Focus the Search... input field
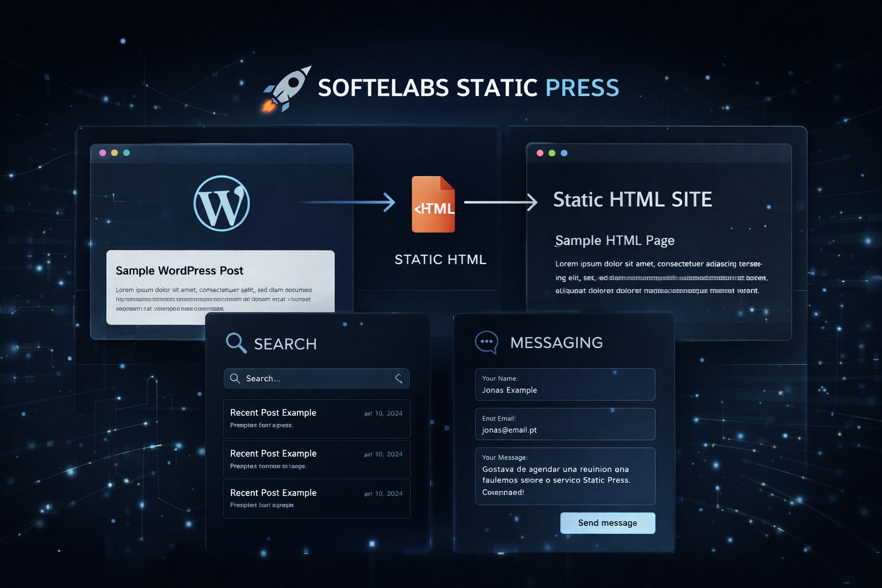This screenshot has width=882, height=588. (x=316, y=378)
